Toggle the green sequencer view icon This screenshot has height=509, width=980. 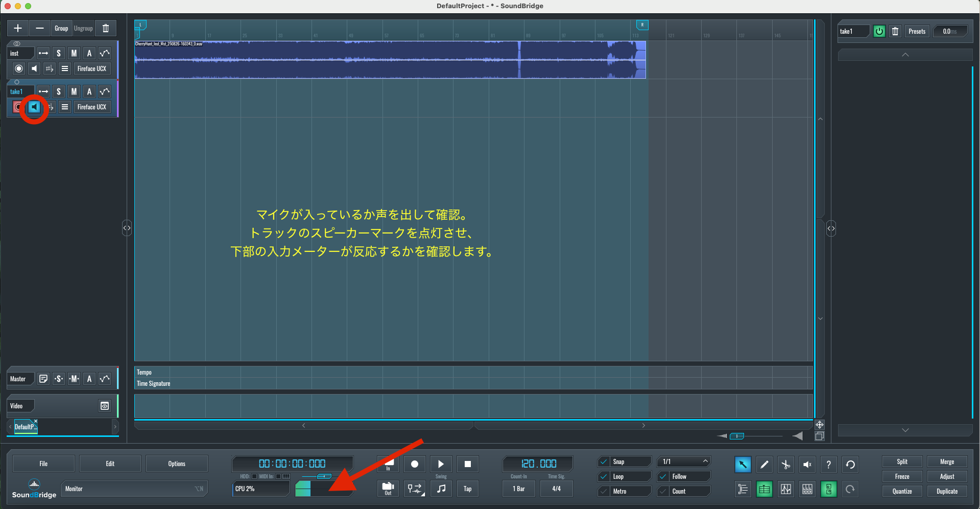click(x=764, y=489)
